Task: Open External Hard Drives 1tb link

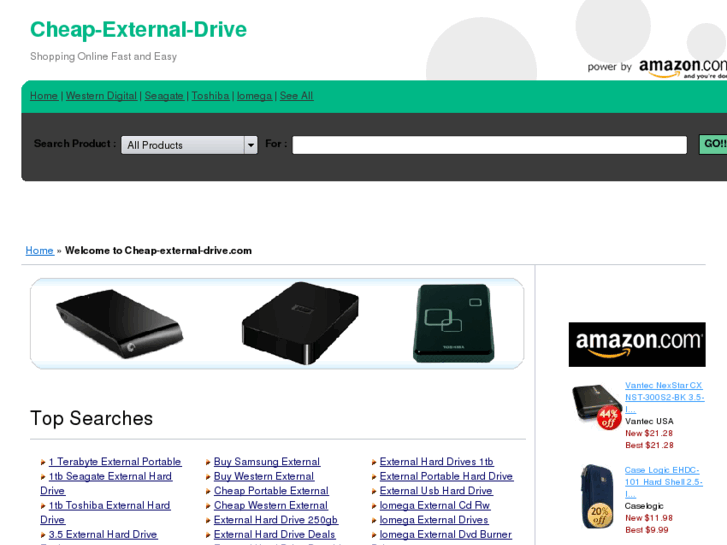Action: click(436, 462)
